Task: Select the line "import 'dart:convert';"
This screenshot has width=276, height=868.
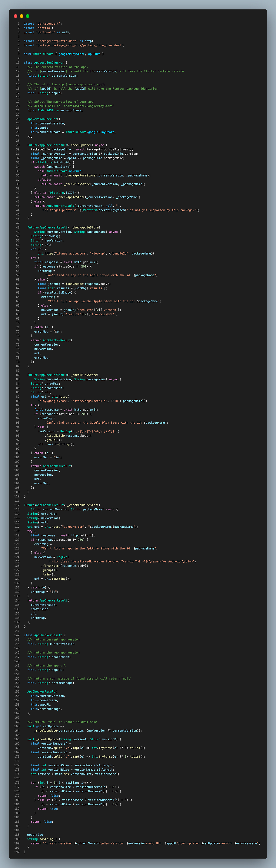Action: click(x=43, y=23)
